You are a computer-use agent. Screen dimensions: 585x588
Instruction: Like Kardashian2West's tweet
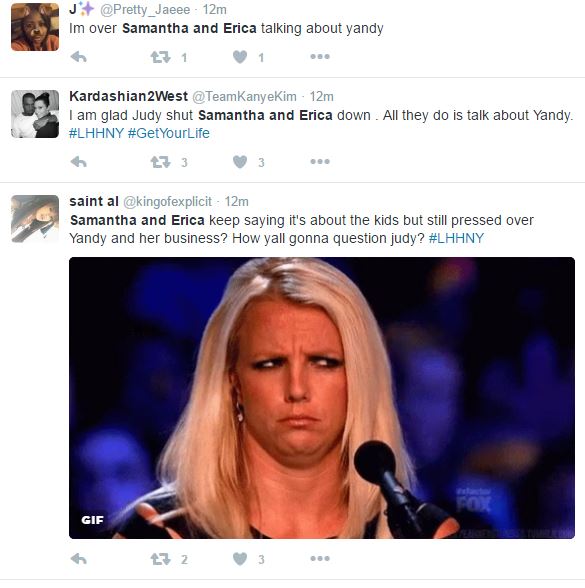240,162
